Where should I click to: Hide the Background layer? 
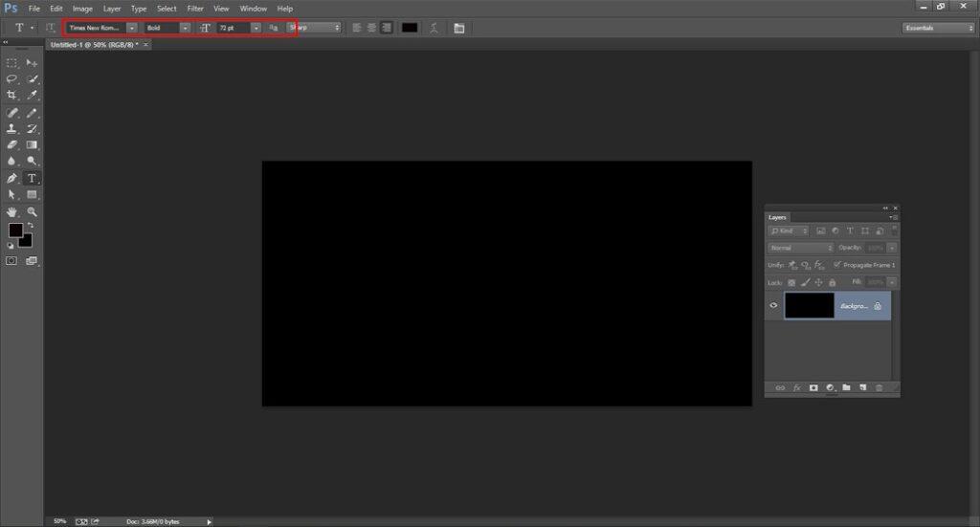pos(773,306)
